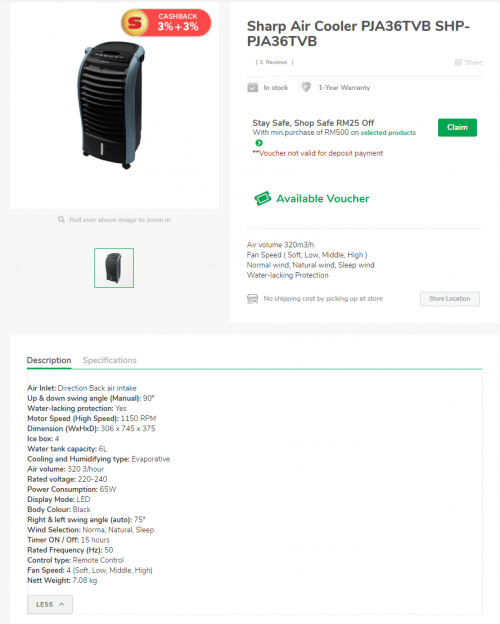Select the air cooler thumbnail image
The width and height of the screenshot is (500, 624).
point(114,268)
